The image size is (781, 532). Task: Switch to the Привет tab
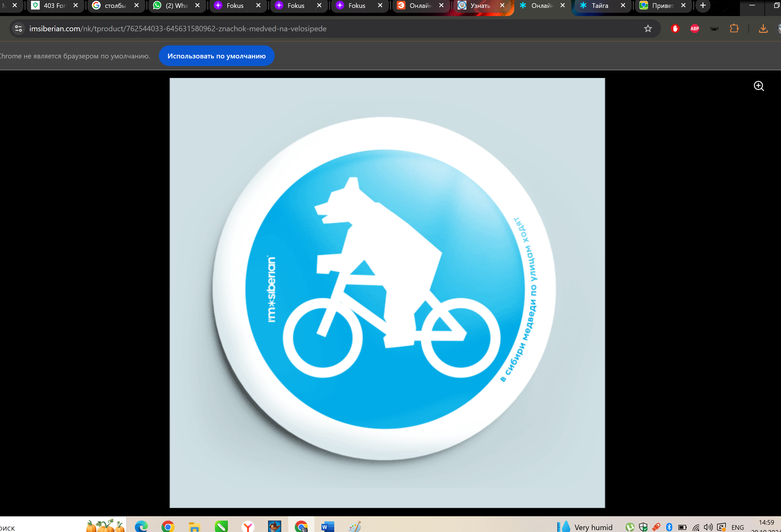click(x=663, y=5)
